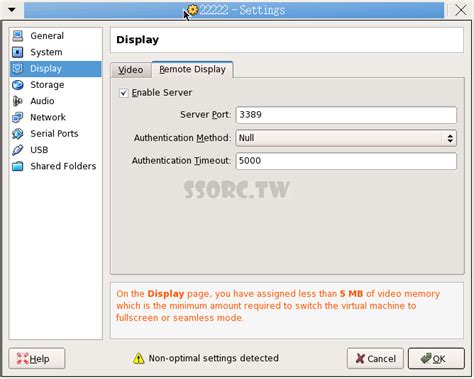Select the System chip icon

18,52
